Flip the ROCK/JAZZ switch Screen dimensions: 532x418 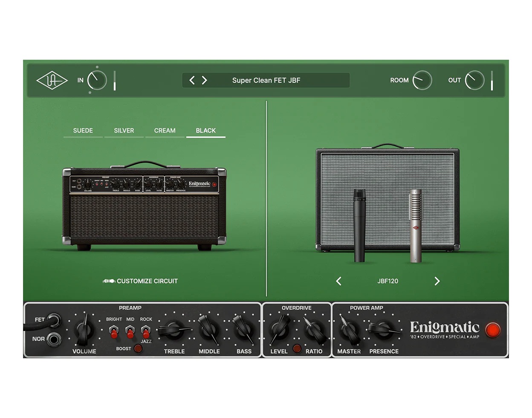click(x=146, y=331)
